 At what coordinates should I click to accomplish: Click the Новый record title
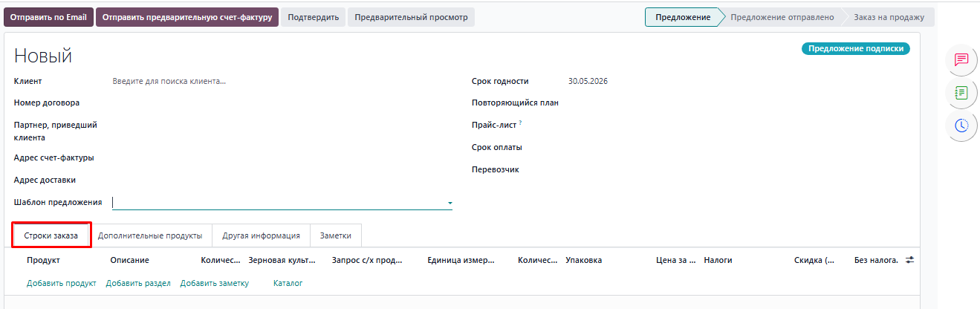click(43, 56)
